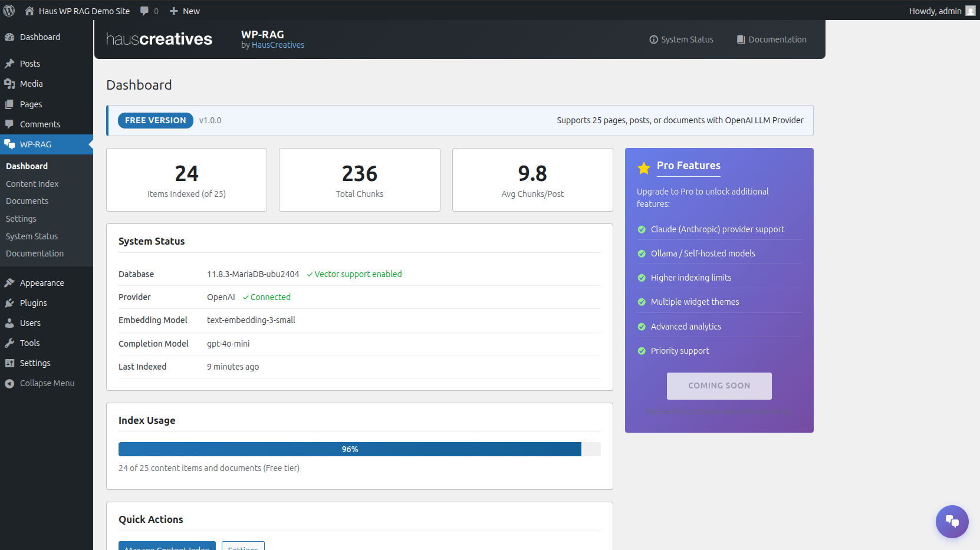Image resolution: width=980 pixels, height=550 pixels.
Task: Click the Dashboard gauge icon in sidebar
Action: [9, 37]
